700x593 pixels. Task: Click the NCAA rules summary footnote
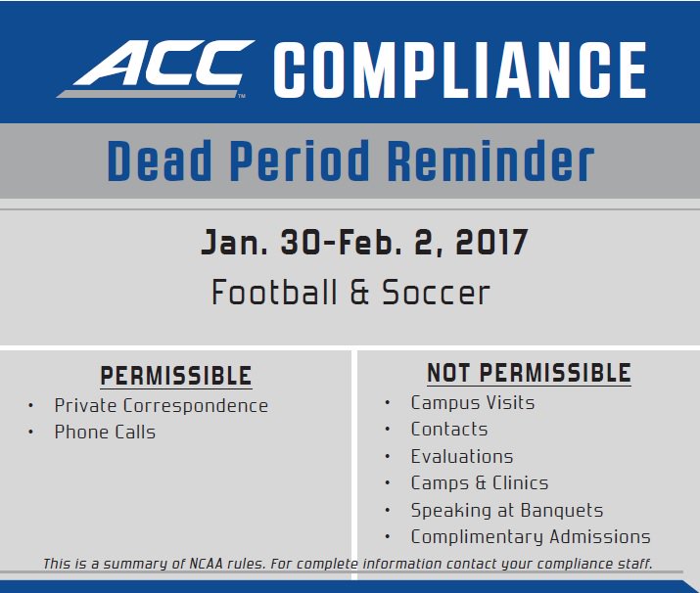coord(348,564)
